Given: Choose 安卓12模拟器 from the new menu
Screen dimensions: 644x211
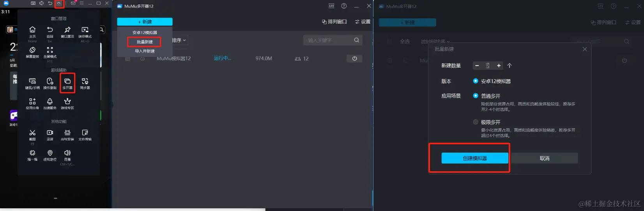Looking at the screenshot, I should [145, 32].
